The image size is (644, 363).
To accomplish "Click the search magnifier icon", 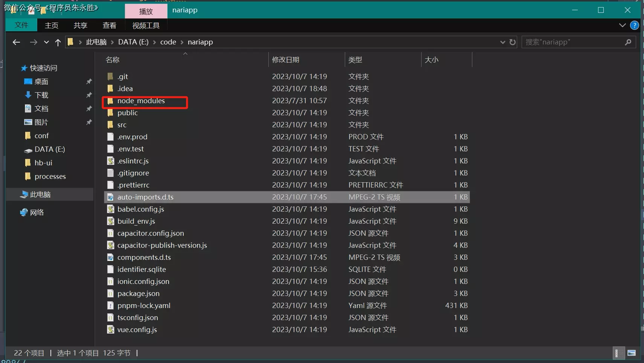I will pyautogui.click(x=628, y=42).
